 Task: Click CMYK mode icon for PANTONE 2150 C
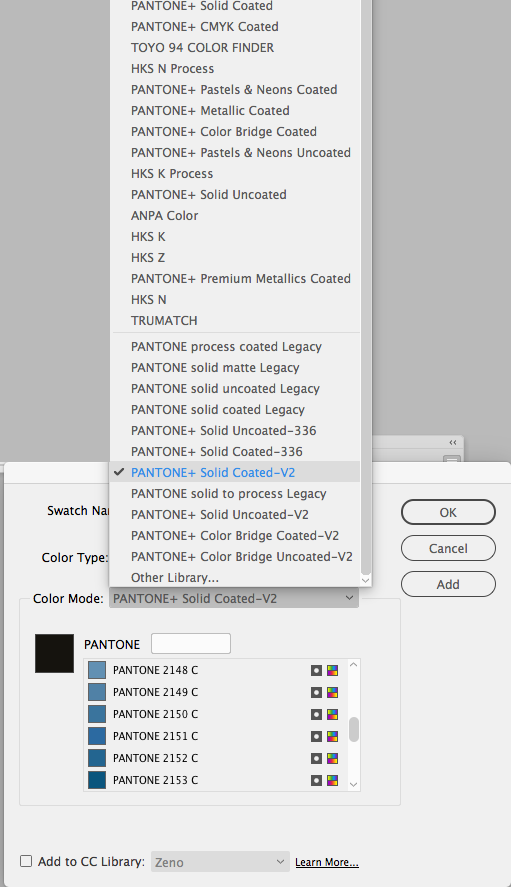[332, 714]
